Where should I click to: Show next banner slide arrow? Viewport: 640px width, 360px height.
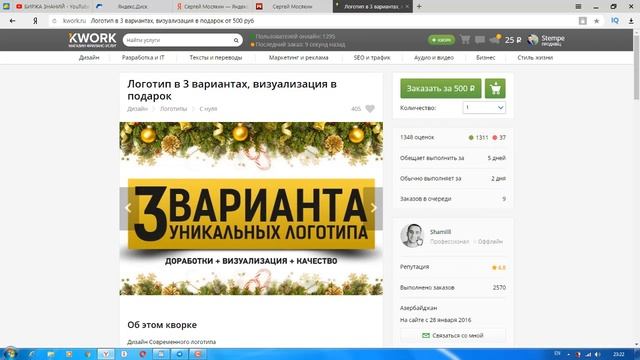click(x=373, y=208)
